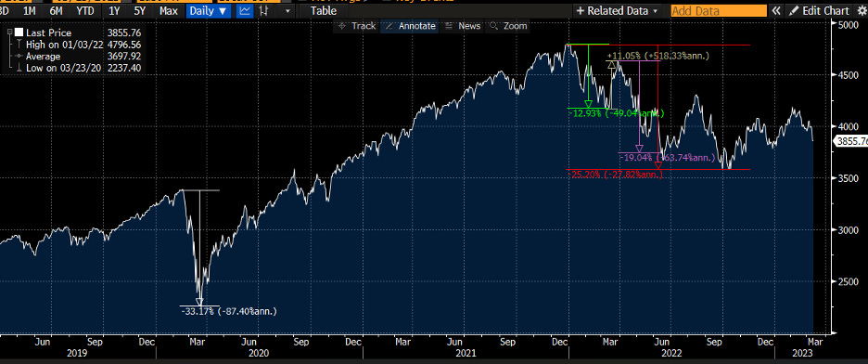Select the Max time range

coord(168,10)
